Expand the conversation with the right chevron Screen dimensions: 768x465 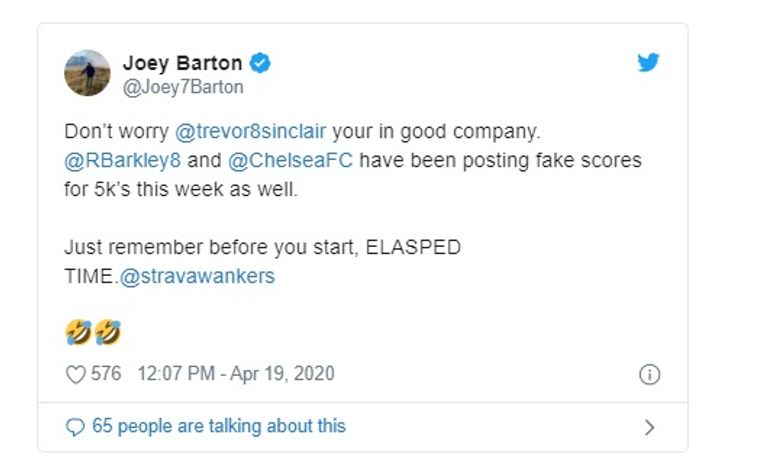[649, 427]
